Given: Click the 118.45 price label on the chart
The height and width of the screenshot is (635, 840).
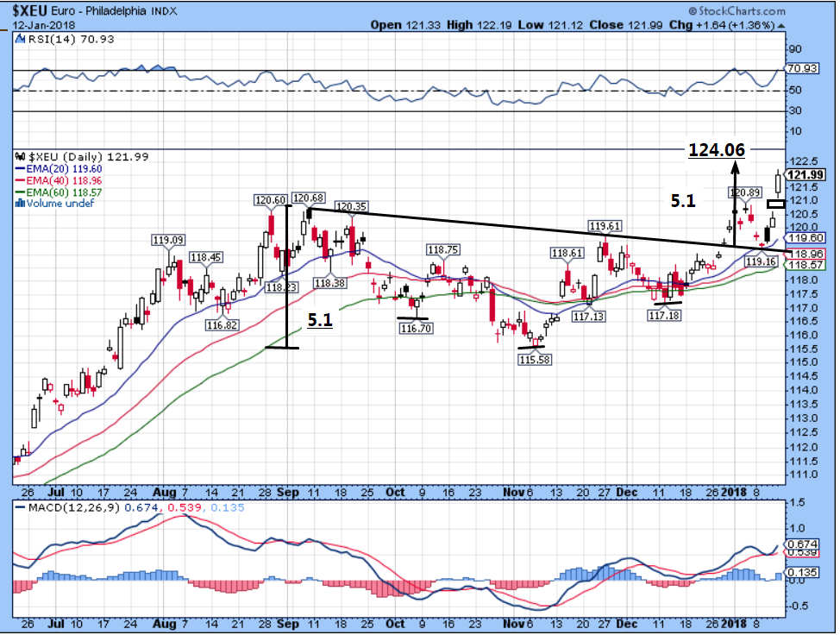Looking at the screenshot, I should click(x=206, y=257).
